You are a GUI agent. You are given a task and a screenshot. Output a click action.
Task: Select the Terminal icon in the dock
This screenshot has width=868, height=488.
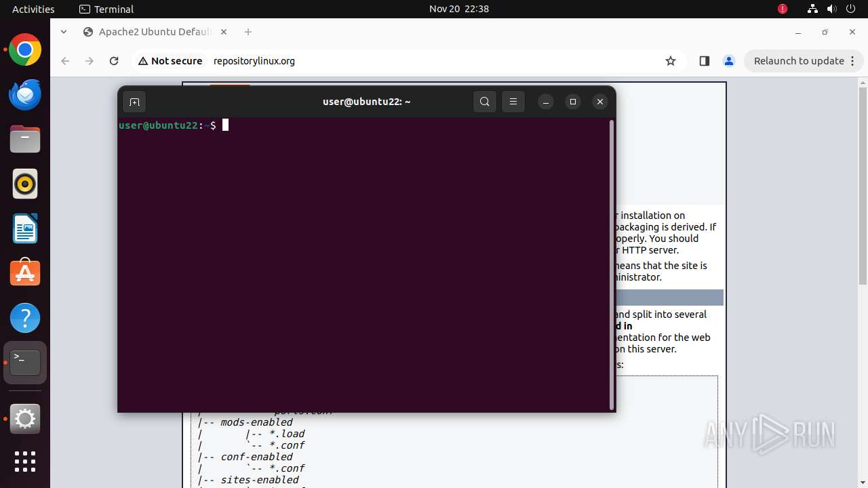[25, 363]
